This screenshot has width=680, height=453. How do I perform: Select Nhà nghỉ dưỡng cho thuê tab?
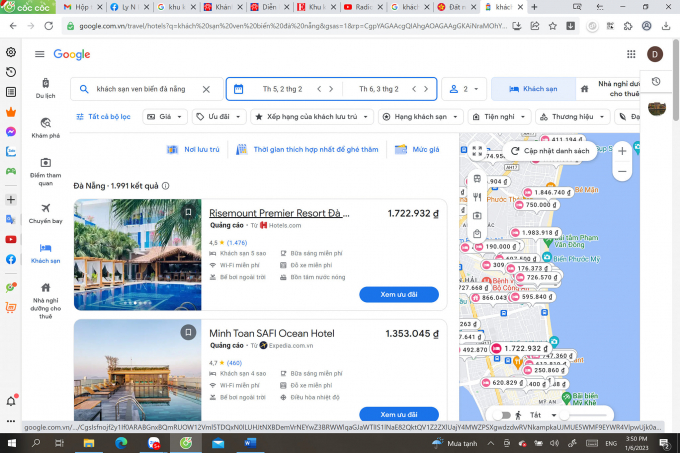pyautogui.click(x=609, y=89)
